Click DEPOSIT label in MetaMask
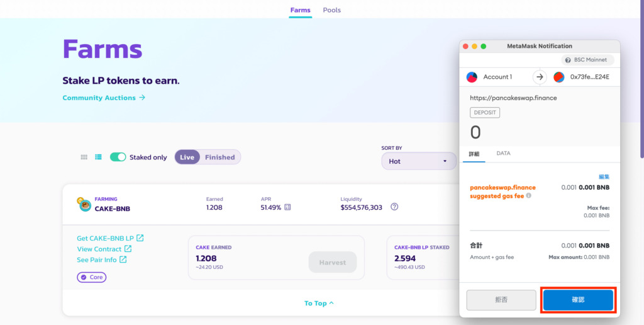Image resolution: width=644 pixels, height=325 pixels. click(485, 112)
